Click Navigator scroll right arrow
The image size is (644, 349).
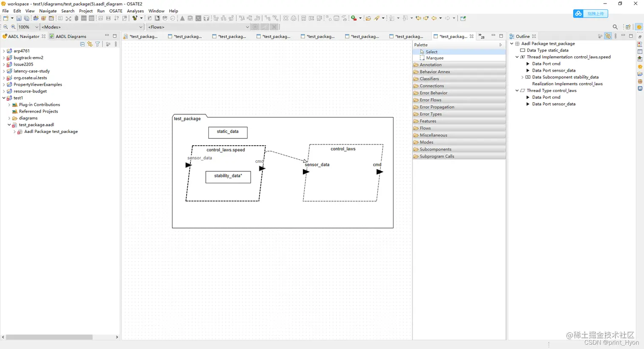point(117,337)
